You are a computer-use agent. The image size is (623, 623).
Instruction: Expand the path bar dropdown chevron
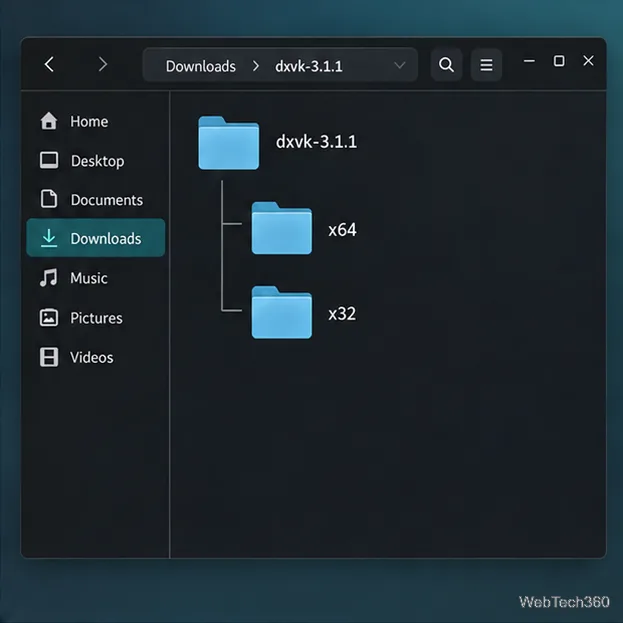point(400,65)
